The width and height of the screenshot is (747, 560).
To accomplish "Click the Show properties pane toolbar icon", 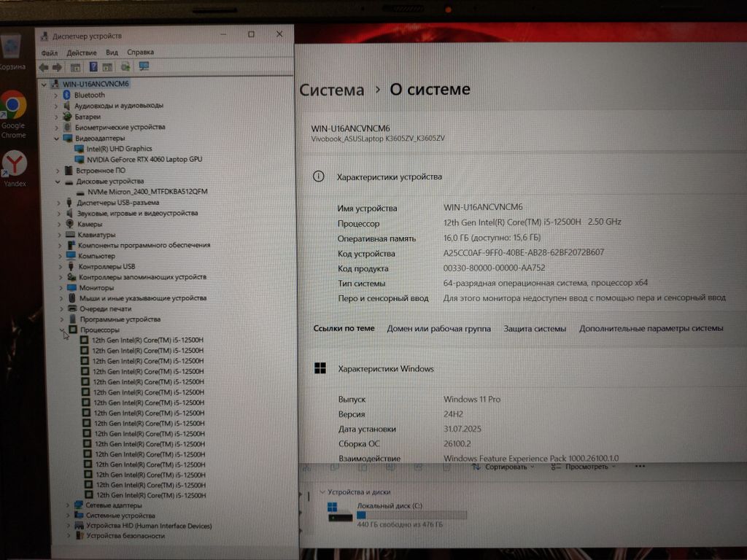I will (x=76, y=67).
